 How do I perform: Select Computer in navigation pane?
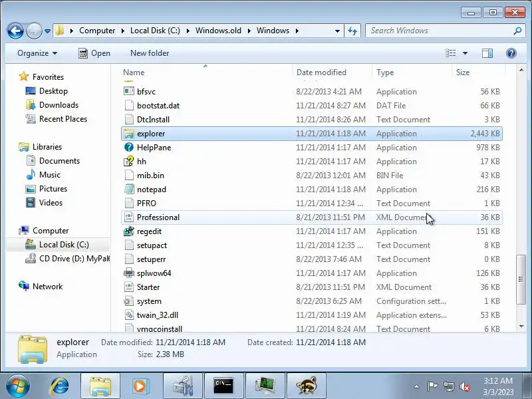point(51,231)
